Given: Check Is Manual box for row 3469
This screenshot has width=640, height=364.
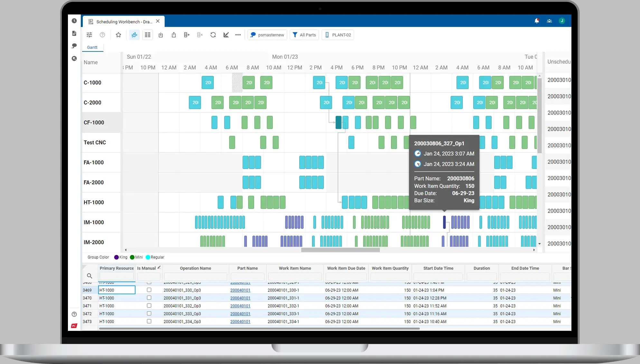Looking at the screenshot, I should (x=149, y=290).
